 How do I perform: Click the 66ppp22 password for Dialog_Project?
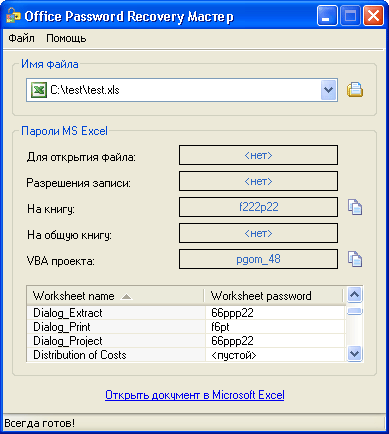click(275, 341)
